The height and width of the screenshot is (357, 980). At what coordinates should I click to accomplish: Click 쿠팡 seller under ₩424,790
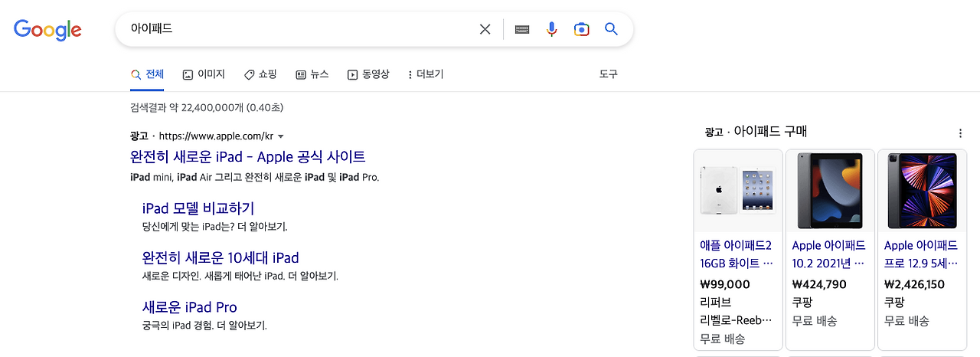tap(802, 303)
